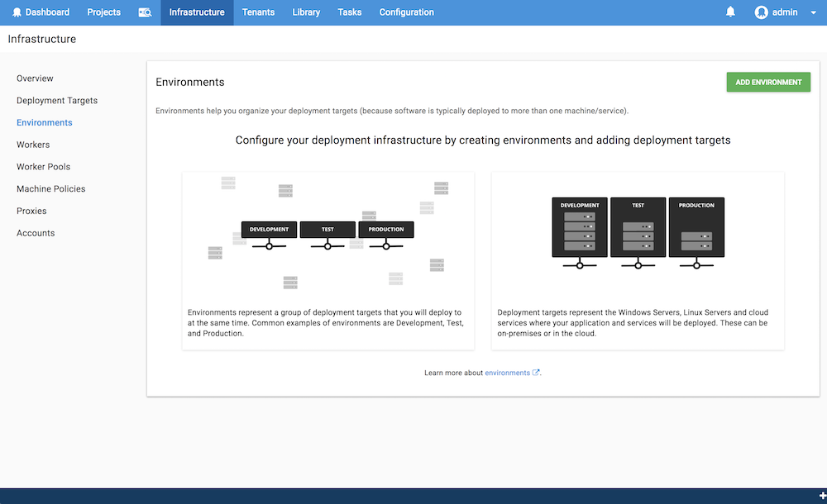The width and height of the screenshot is (827, 504).
Task: Follow the environments learn more link
Action: (x=508, y=373)
